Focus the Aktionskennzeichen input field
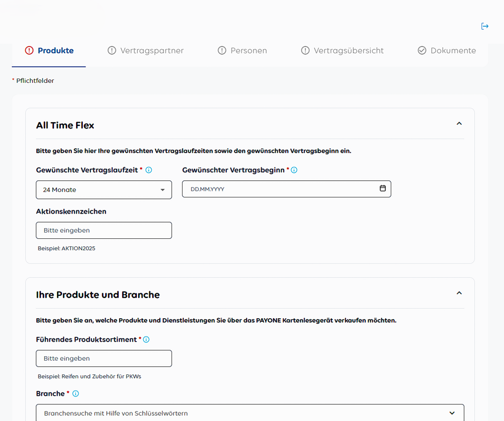Image resolution: width=504 pixels, height=421 pixels. click(x=104, y=230)
